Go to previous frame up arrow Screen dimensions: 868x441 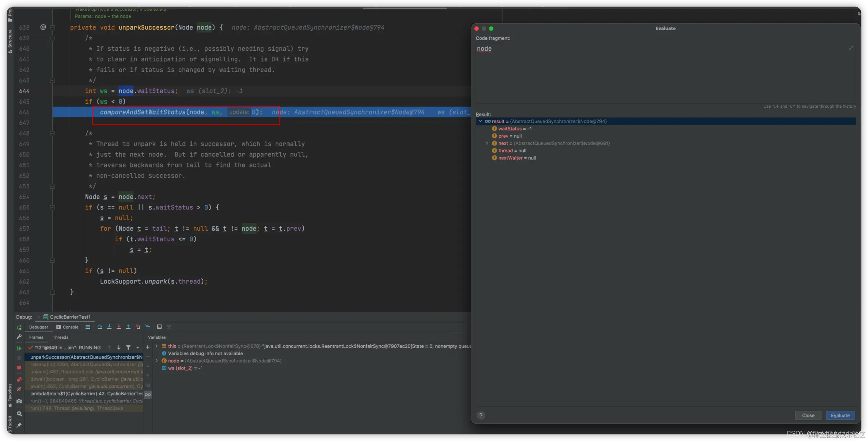109,348
